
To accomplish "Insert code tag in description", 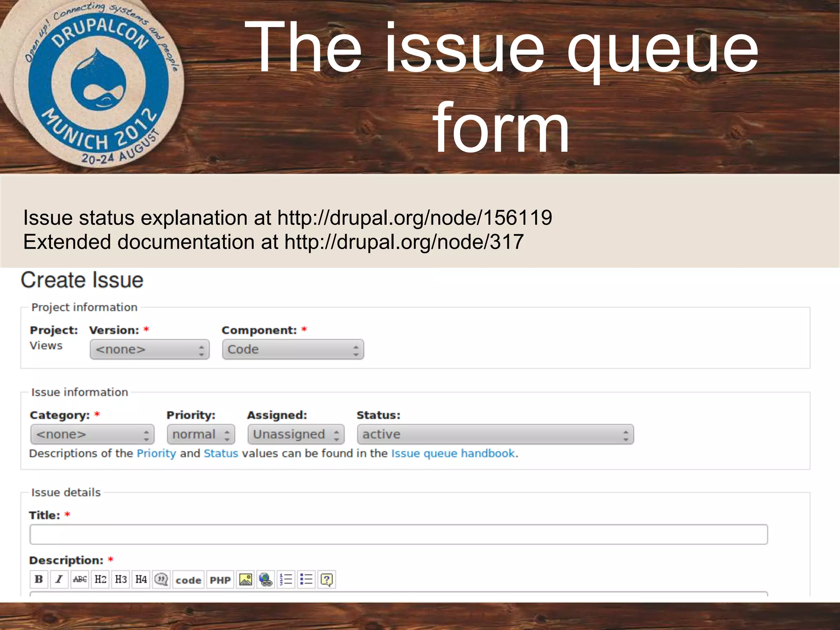I will [188, 580].
